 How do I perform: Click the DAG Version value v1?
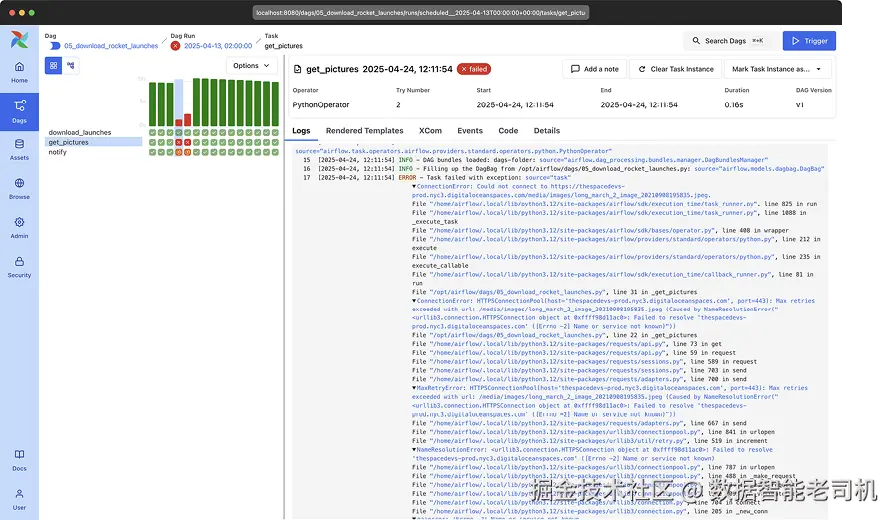point(799,105)
